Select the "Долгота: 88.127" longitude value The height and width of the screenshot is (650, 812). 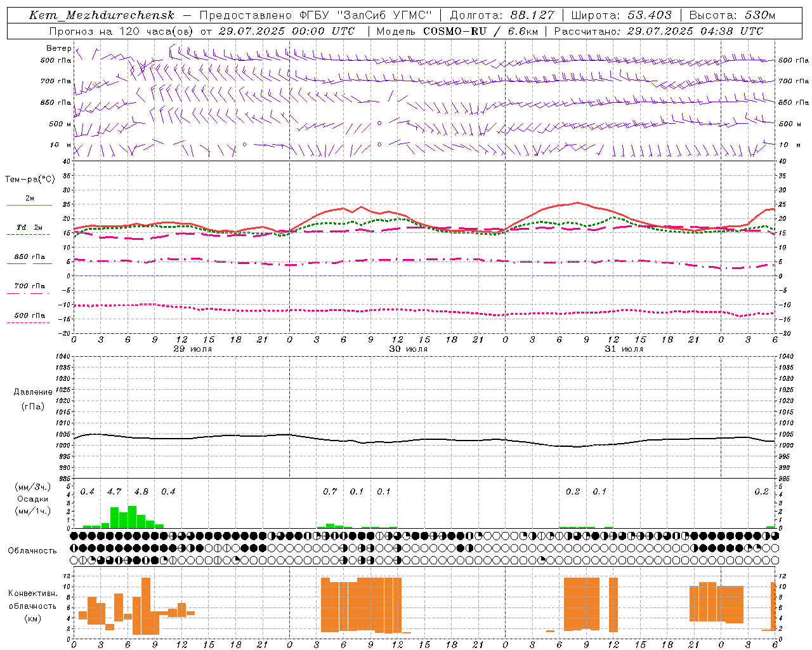502,15
